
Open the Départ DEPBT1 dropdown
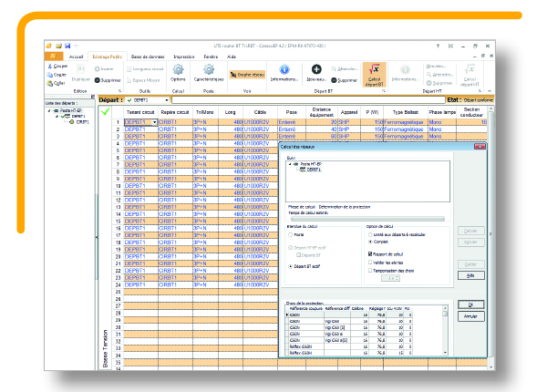coord(167,100)
